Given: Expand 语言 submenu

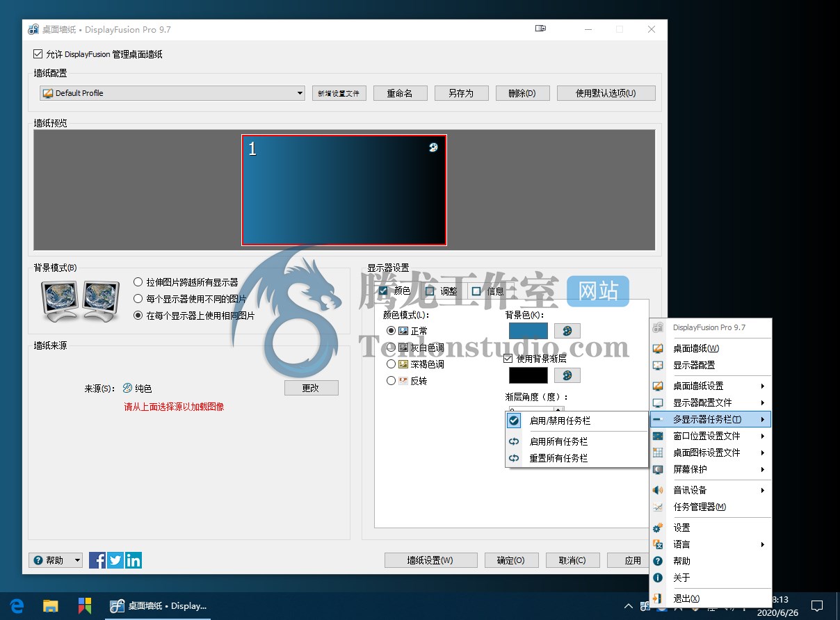Looking at the screenshot, I should 763,544.
